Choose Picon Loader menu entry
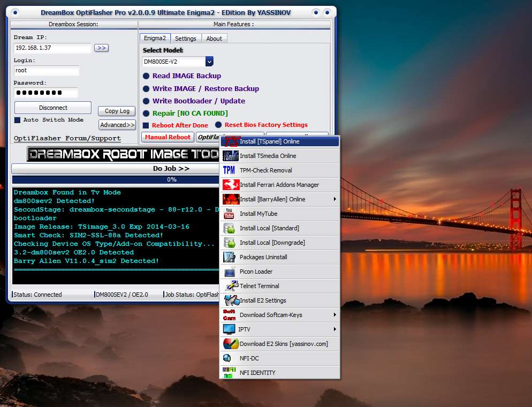The image size is (532, 407). coord(280,272)
